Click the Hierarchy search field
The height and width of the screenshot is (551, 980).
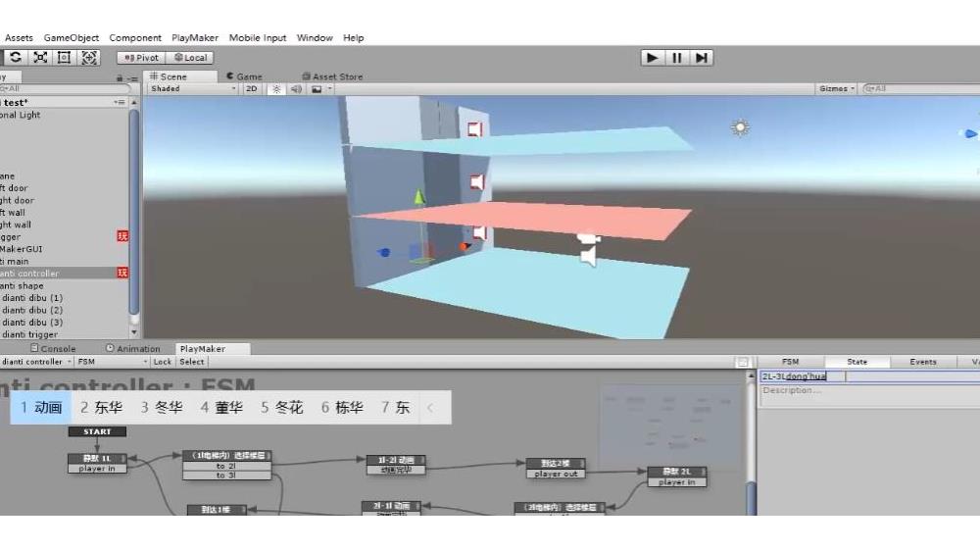pyautogui.click(x=65, y=89)
